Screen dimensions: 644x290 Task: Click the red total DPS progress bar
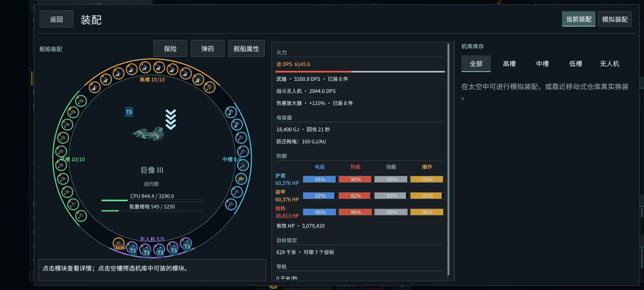[x=360, y=71]
